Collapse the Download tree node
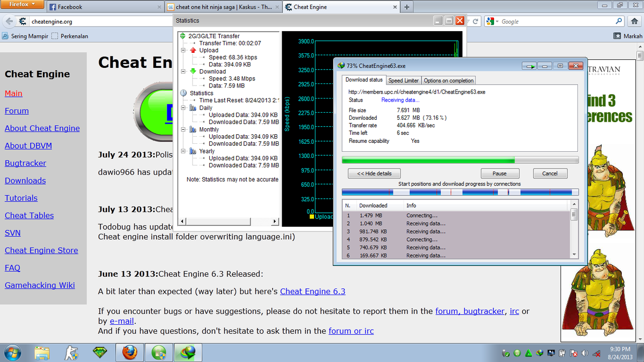This screenshot has width=644, height=362. click(184, 72)
